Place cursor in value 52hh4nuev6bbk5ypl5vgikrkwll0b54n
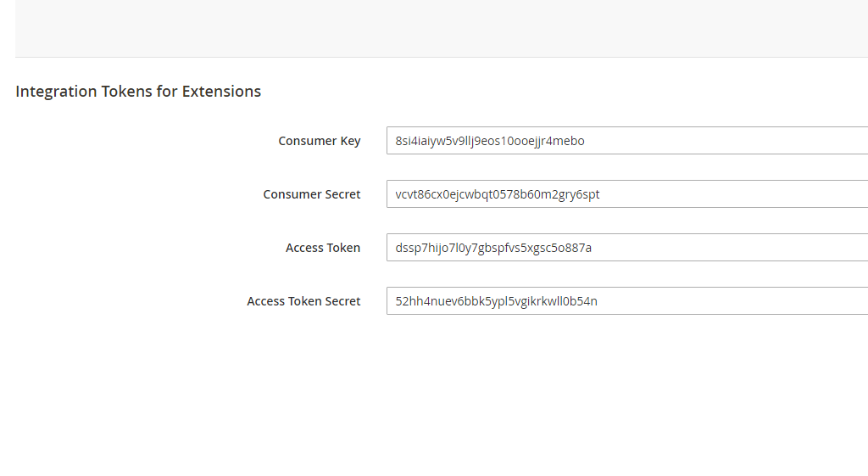This screenshot has width=868, height=476. click(496, 301)
